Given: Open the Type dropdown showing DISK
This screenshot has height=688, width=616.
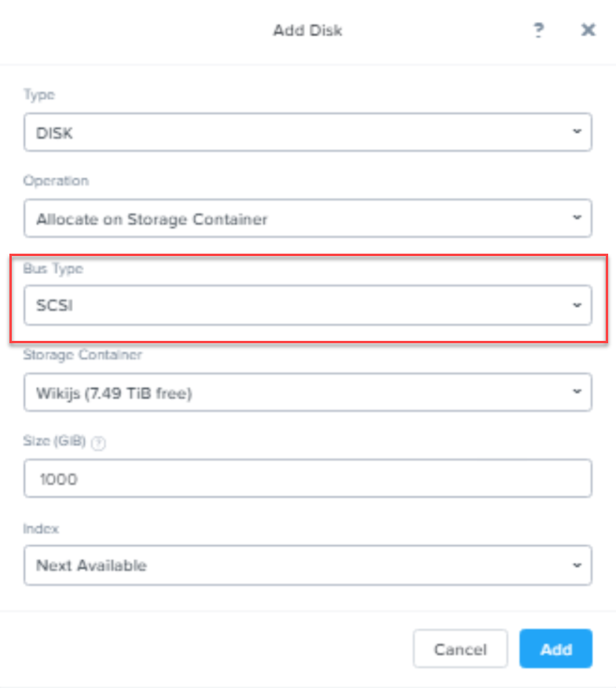Looking at the screenshot, I should pos(306,132).
